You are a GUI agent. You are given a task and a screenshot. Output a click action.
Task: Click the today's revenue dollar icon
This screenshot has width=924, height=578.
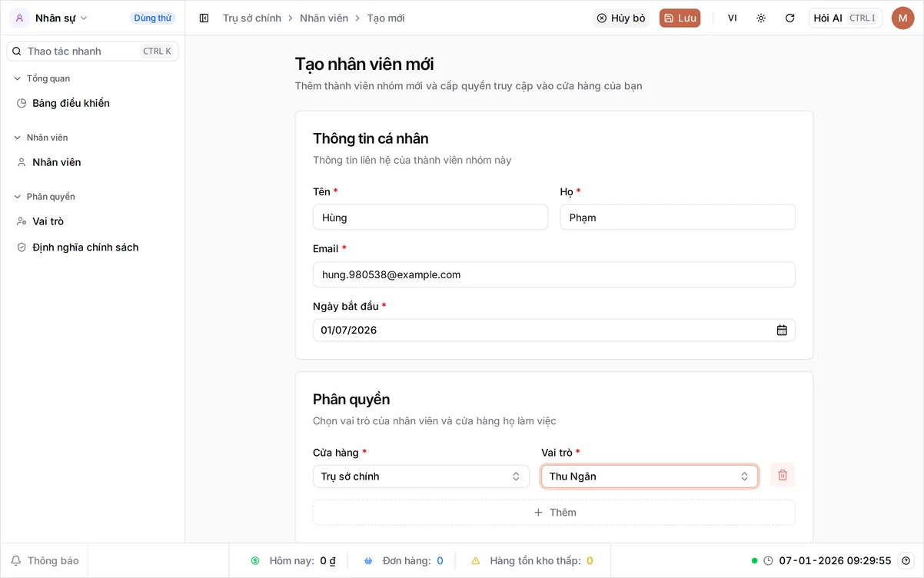pos(255,561)
